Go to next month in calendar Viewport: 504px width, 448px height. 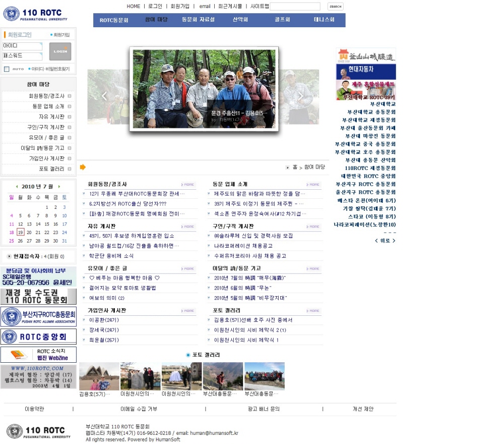point(59,187)
